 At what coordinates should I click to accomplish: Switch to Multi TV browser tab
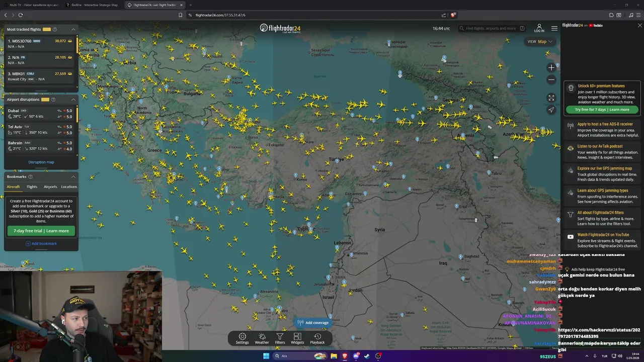click(31, 5)
